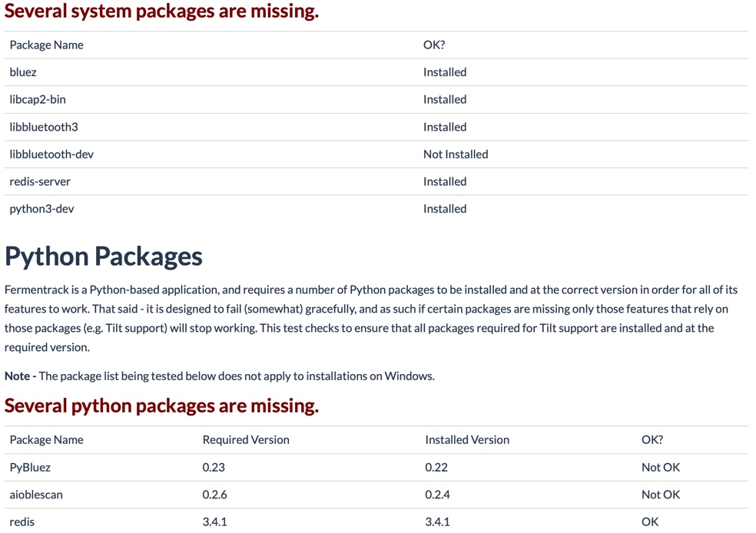Select the libcap2-bin row name
The width and height of the screenshot is (756, 533).
click(x=38, y=100)
